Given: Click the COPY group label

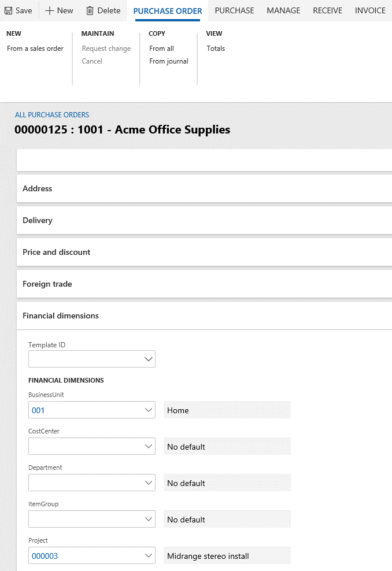Looking at the screenshot, I should [x=157, y=34].
